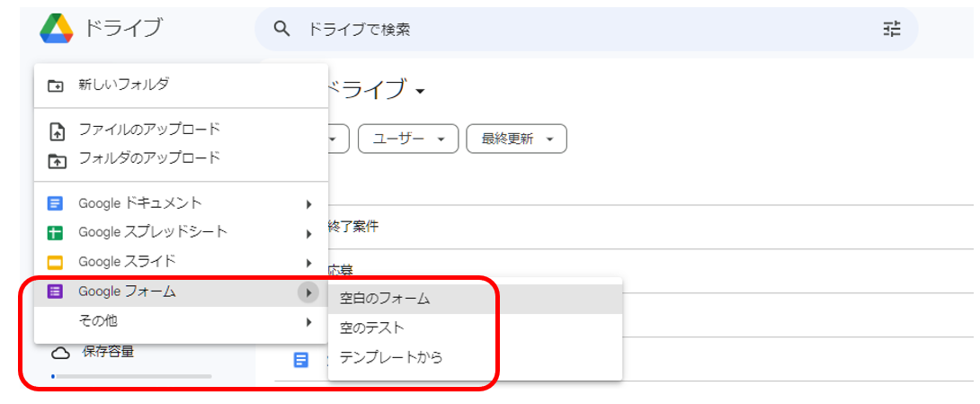Click the search magnifier icon
Viewport: 980px width, 404px height.
coord(282,29)
